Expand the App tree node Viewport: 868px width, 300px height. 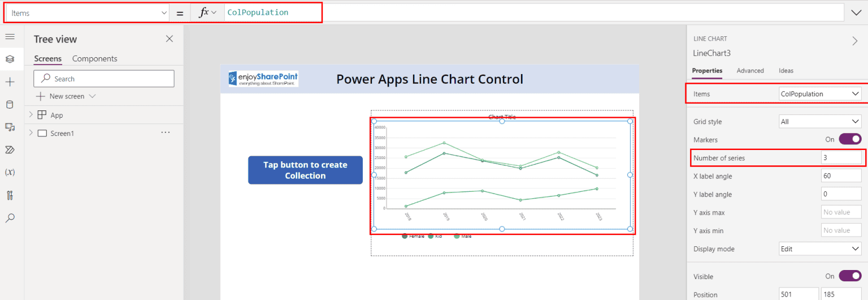point(31,115)
